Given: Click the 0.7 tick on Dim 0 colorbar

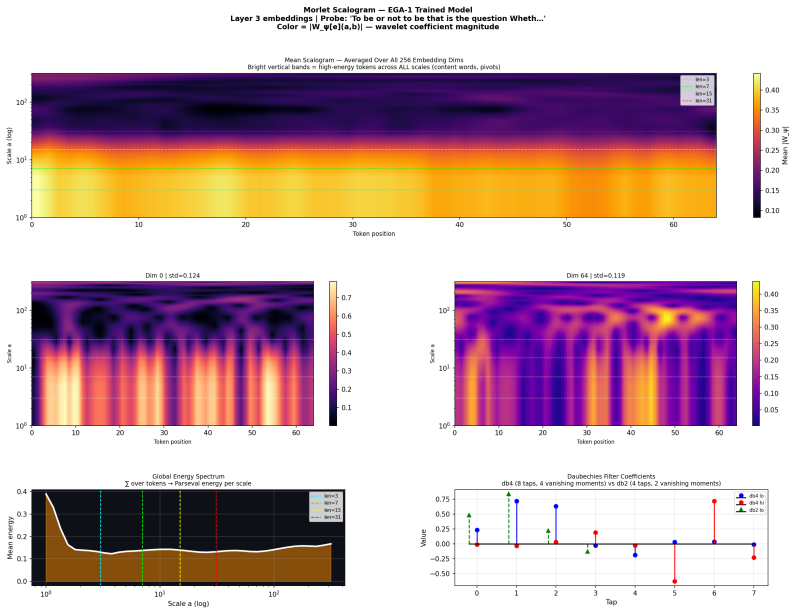Looking at the screenshot, I should [x=346, y=298].
